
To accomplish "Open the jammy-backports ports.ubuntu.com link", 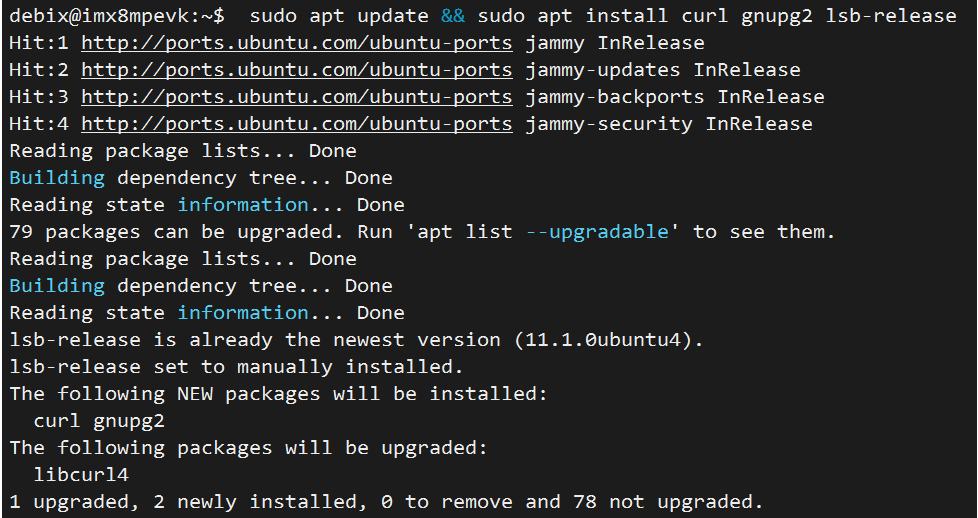I will (297, 97).
